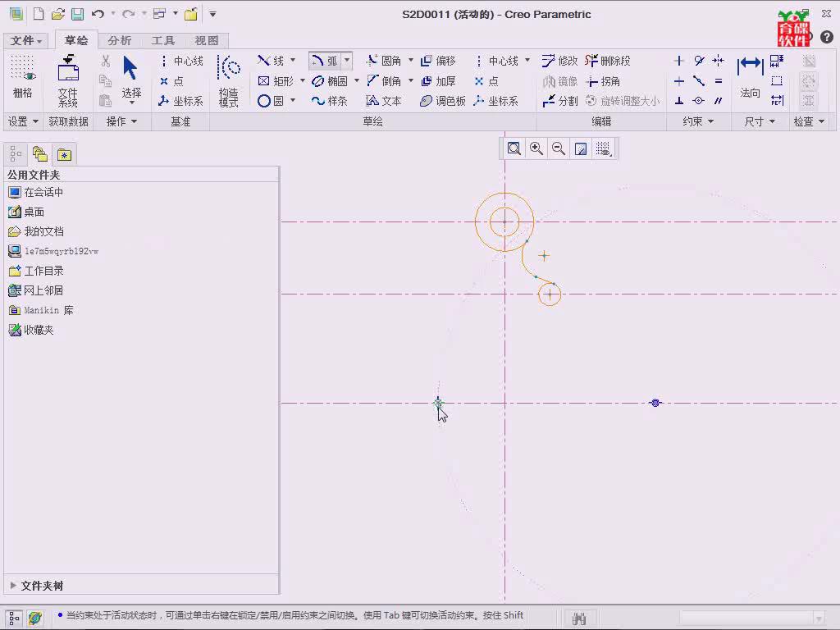Open the File (文件) menu
The width and height of the screenshot is (840, 630).
pos(25,41)
